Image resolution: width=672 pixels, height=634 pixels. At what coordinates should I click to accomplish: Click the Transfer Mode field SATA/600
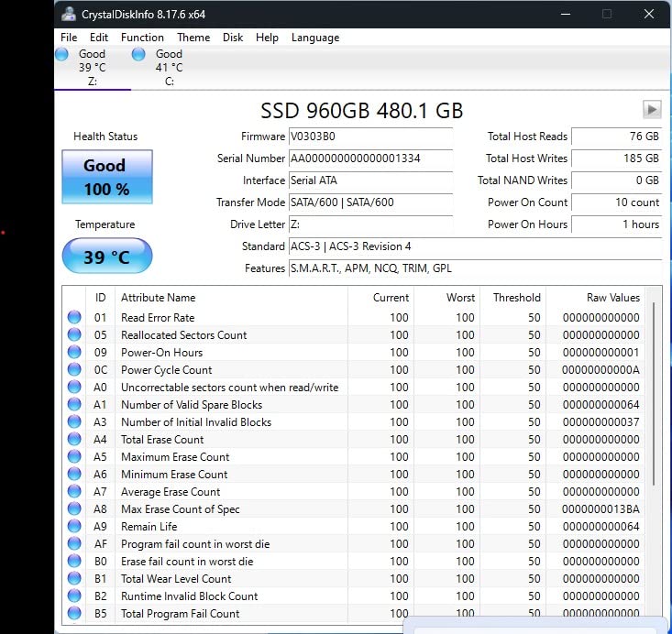point(370,202)
